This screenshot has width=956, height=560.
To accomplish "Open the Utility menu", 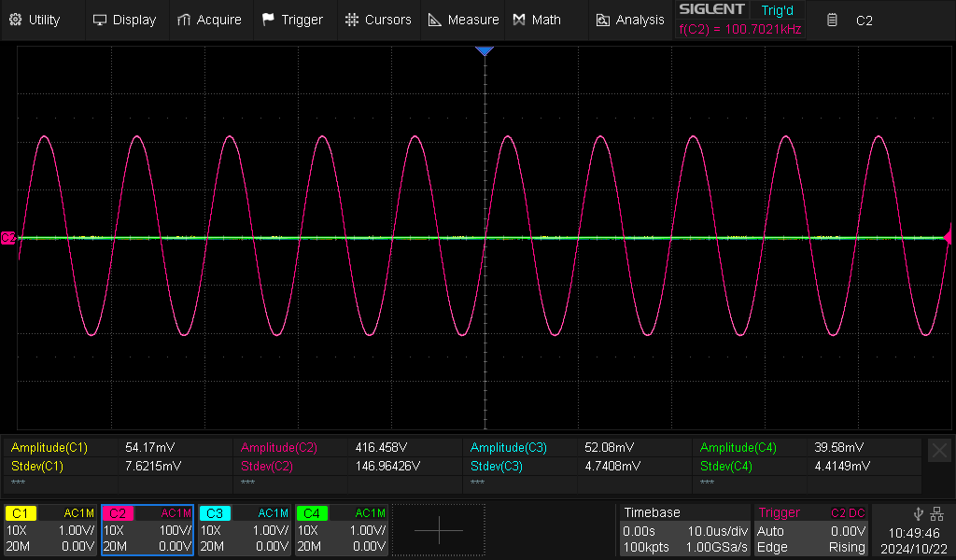I will click(x=35, y=21).
